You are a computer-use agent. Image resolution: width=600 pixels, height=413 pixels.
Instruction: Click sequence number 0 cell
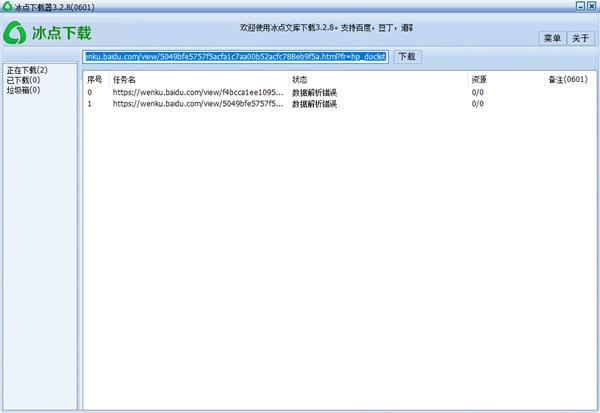pos(90,92)
